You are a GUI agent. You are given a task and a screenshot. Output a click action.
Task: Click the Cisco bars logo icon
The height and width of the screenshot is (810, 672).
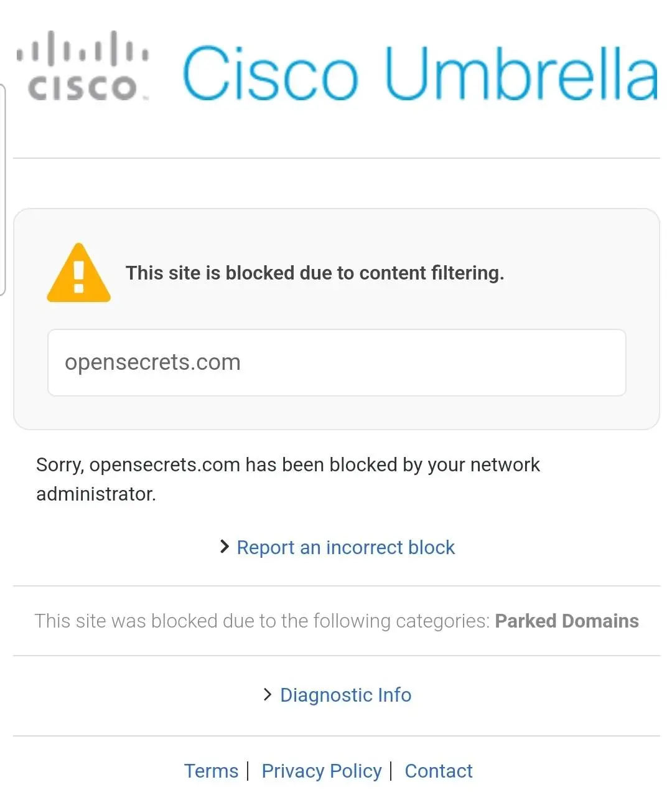tap(82, 49)
